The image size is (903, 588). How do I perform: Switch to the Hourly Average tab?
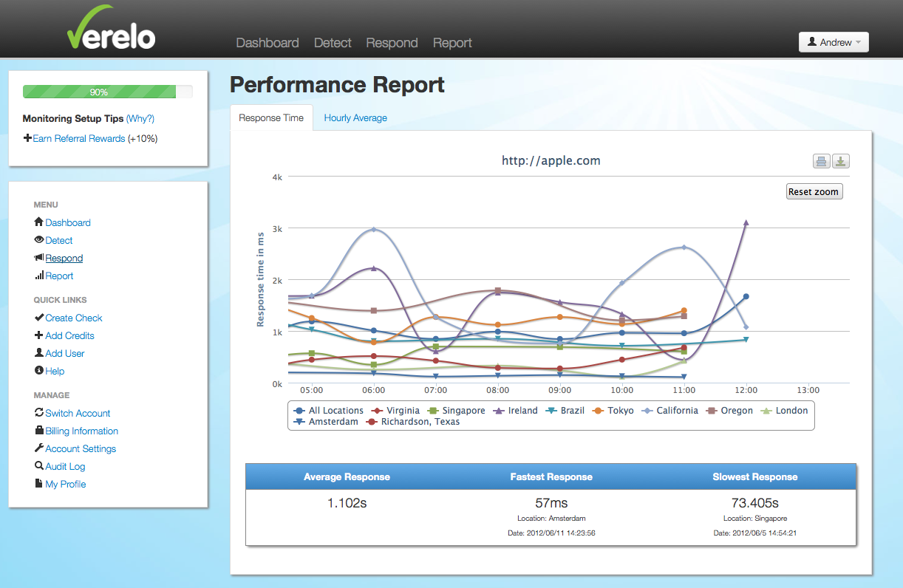click(355, 117)
